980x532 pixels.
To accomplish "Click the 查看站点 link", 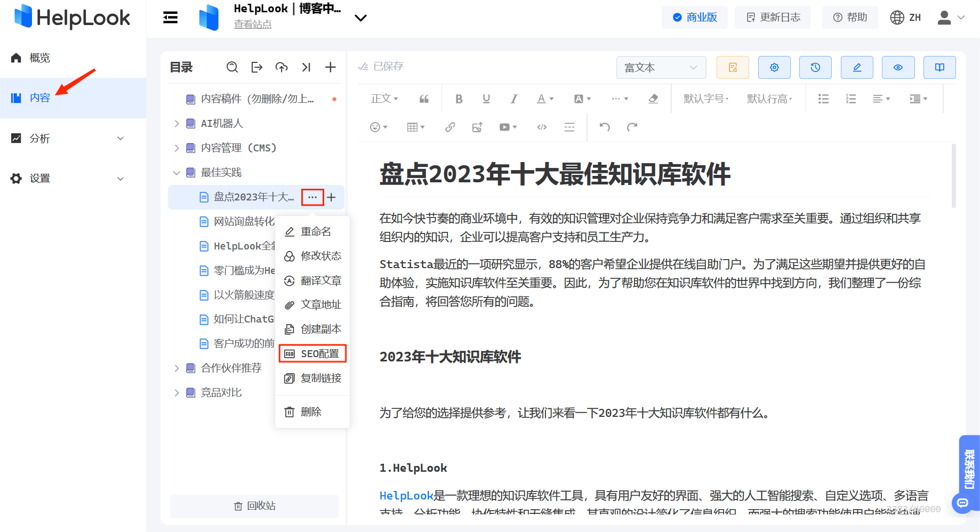I will [x=253, y=25].
